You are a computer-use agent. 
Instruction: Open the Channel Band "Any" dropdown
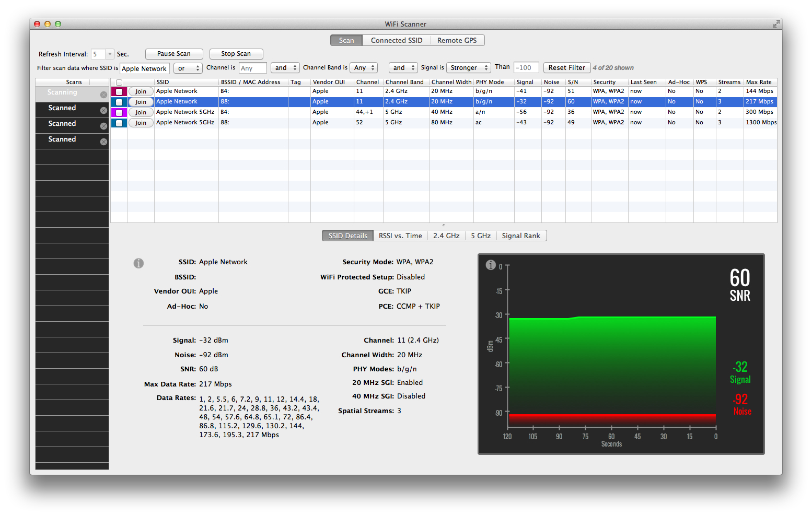click(364, 68)
